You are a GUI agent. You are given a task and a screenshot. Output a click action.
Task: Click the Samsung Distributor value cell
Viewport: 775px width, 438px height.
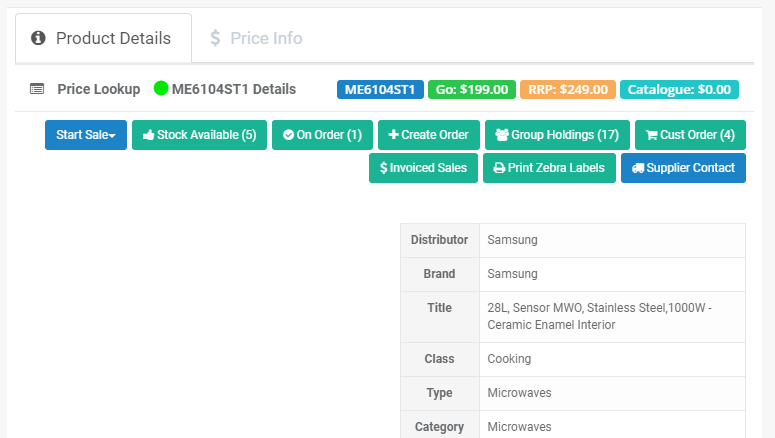(612, 240)
